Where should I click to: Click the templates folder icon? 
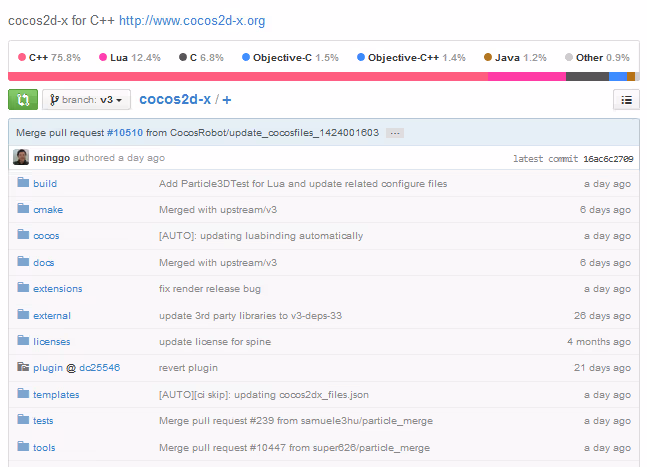pos(23,393)
